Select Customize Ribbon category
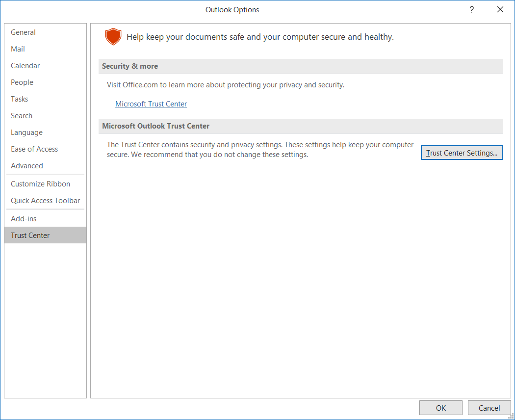Screen dimensions: 515x420 point(45,184)
